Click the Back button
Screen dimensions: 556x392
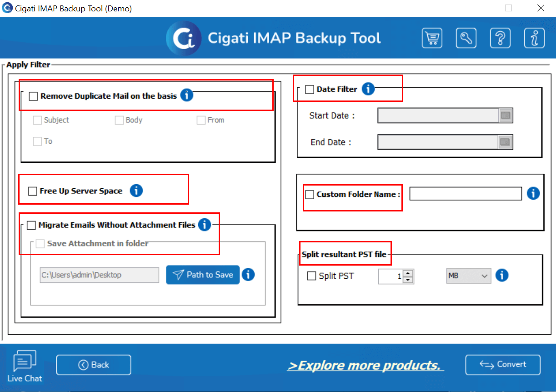[x=94, y=365]
